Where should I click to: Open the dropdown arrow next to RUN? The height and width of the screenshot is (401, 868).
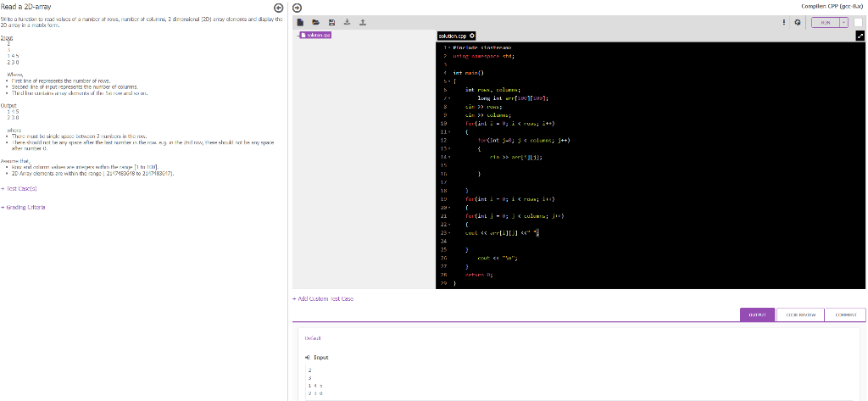(x=843, y=23)
